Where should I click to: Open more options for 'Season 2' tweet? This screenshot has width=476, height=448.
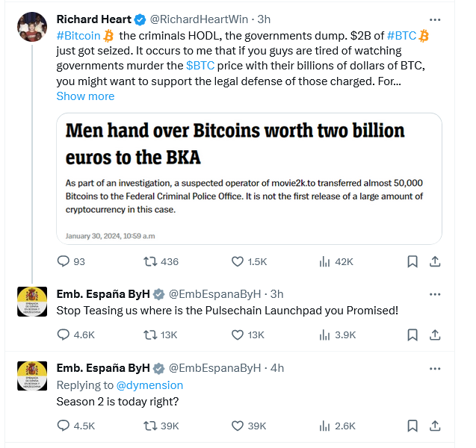pos(436,368)
